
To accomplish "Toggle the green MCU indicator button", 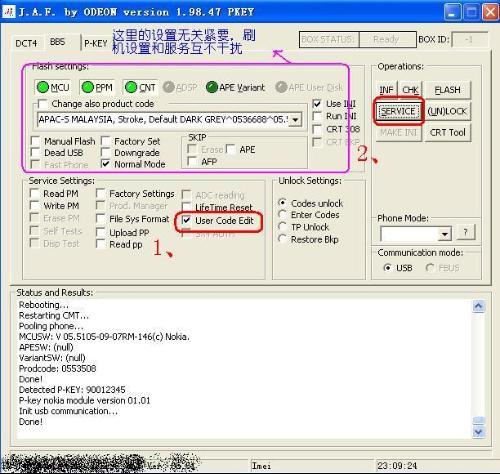I will click(x=53, y=87).
